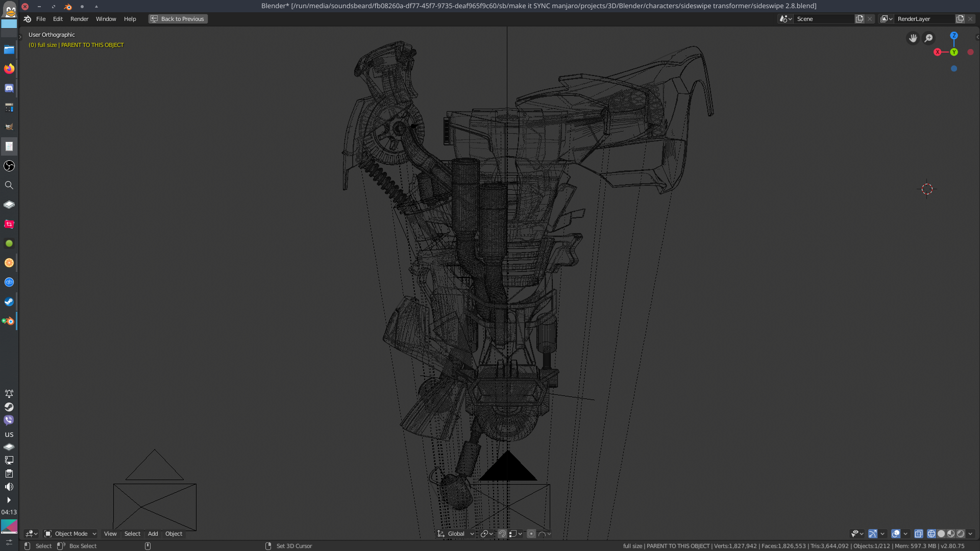Image resolution: width=980 pixels, height=551 pixels.
Task: Snap view to the X axis
Action: tap(938, 52)
